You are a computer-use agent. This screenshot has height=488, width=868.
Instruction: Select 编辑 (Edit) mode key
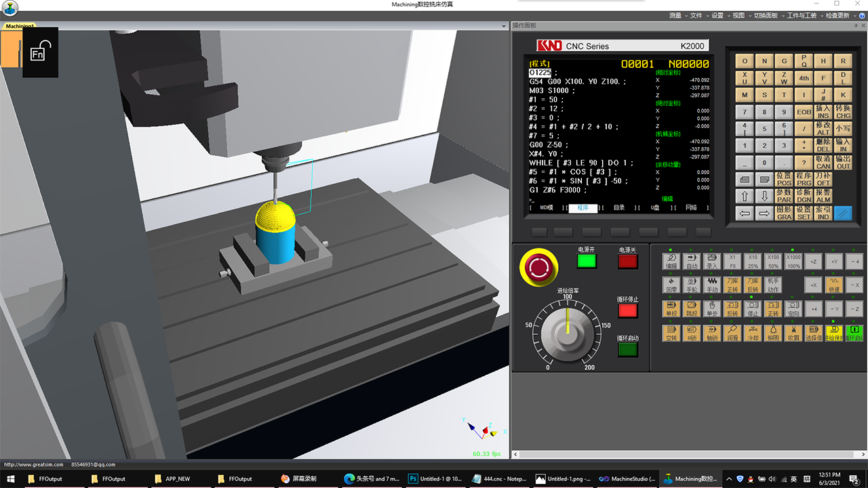pyautogui.click(x=671, y=262)
